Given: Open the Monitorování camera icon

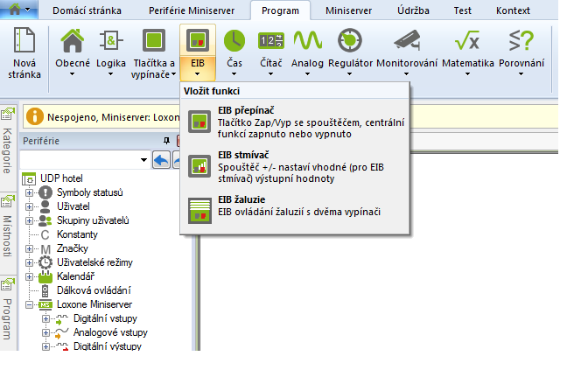Looking at the screenshot, I should (x=407, y=40).
